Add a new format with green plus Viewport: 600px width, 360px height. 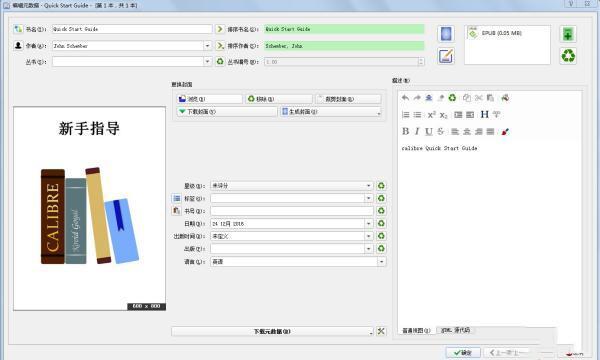[x=568, y=34]
